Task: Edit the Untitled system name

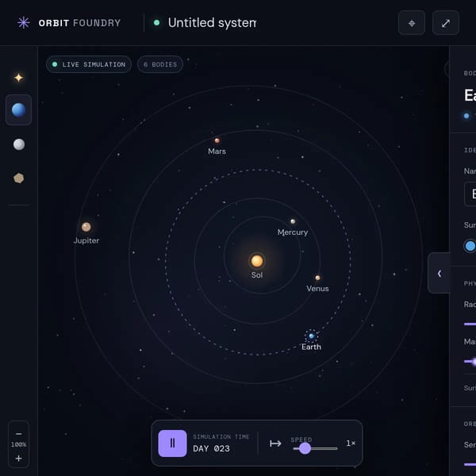Action: pyautogui.click(x=212, y=23)
